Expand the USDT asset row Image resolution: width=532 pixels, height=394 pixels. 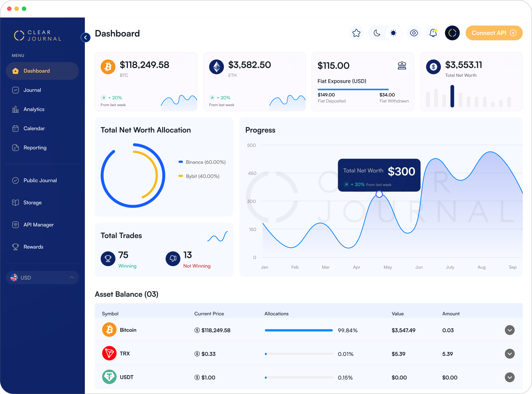click(x=509, y=377)
